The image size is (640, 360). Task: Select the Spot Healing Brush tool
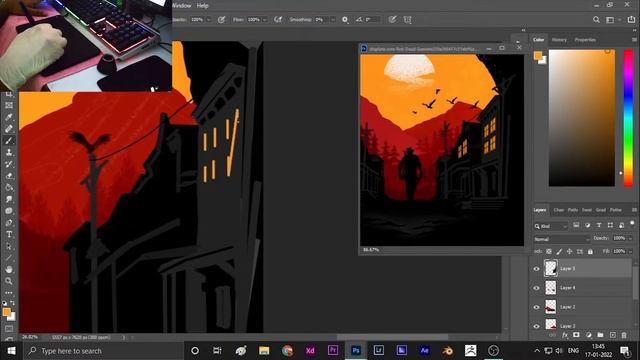tap(9, 129)
